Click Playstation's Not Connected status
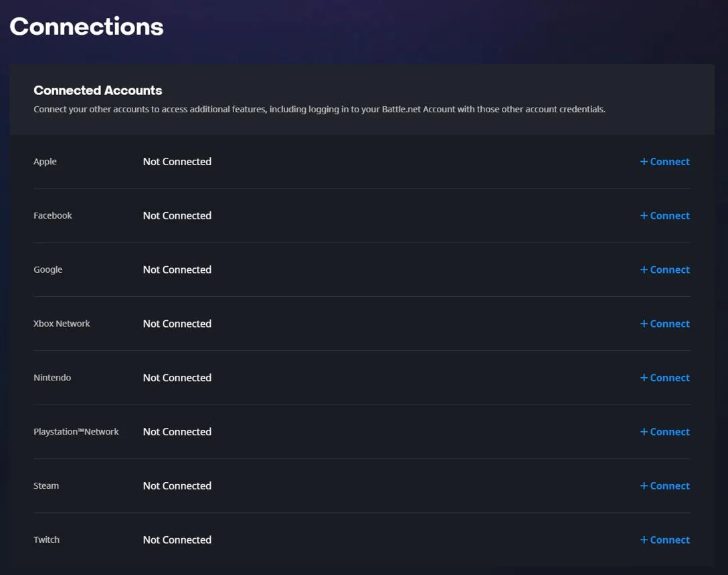 177,432
